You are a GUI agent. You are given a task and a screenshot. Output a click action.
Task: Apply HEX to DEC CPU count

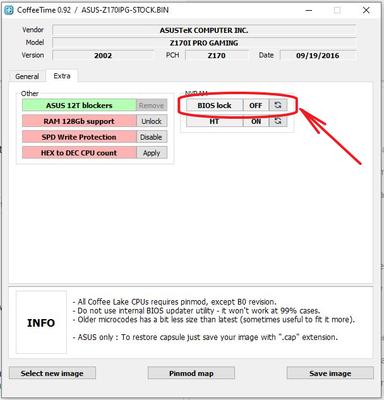[152, 153]
